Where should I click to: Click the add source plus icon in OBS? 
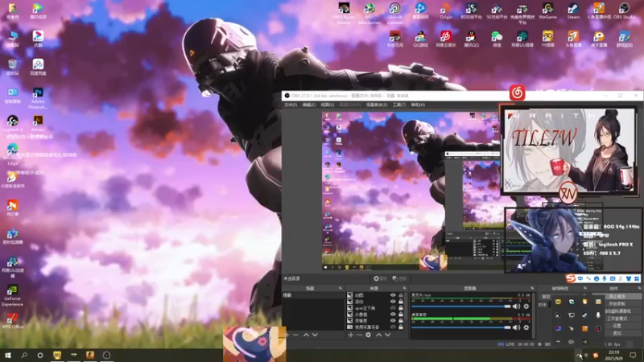pos(351,335)
